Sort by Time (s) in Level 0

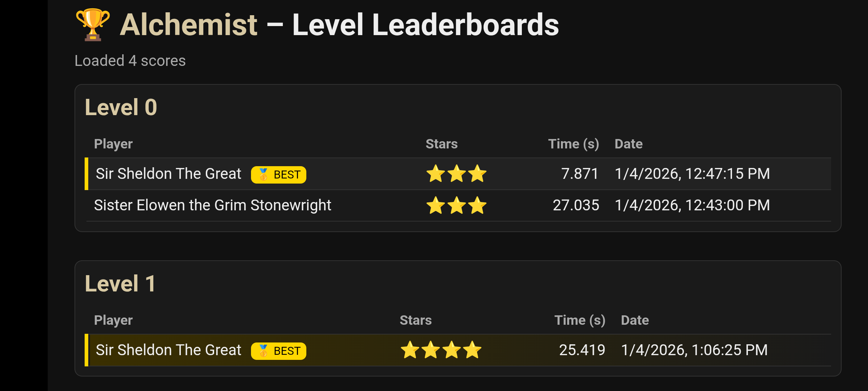point(574,144)
